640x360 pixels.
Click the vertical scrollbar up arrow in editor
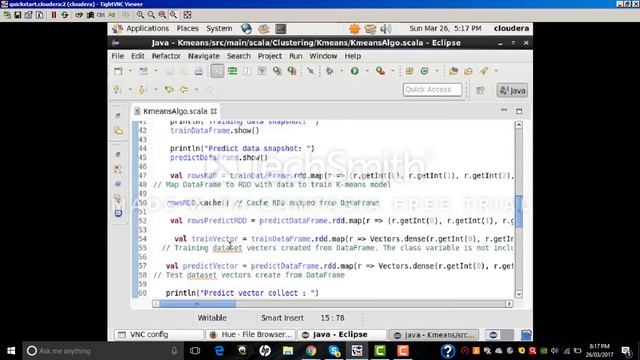(519, 125)
